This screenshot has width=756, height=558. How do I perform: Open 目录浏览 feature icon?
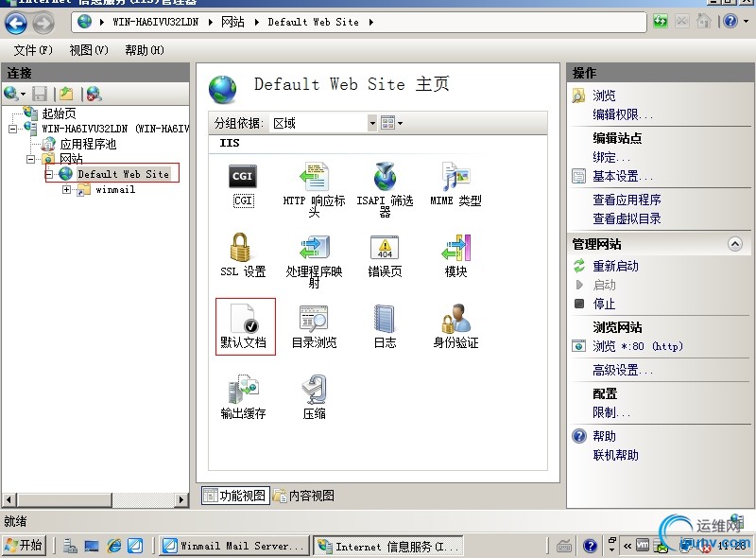[x=314, y=327]
